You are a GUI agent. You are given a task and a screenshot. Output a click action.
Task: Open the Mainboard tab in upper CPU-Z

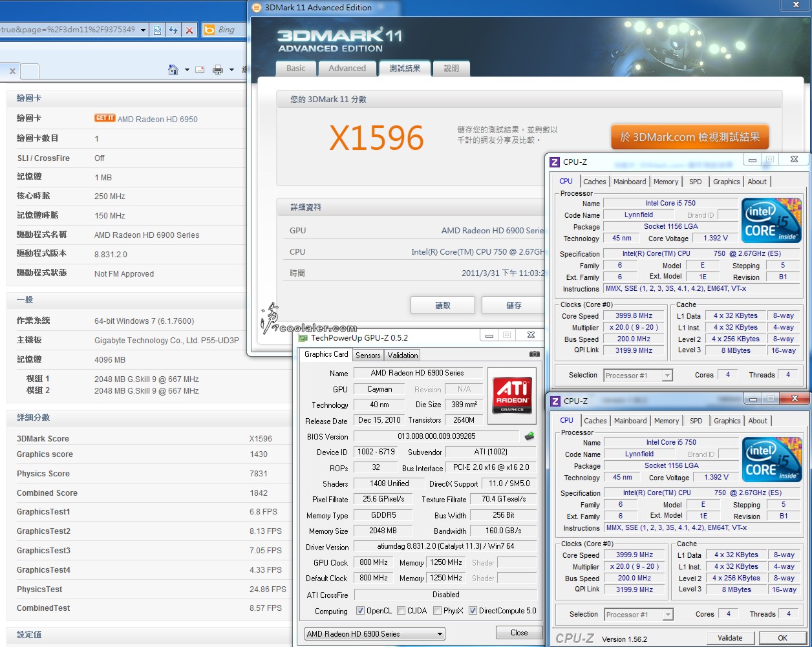630,182
